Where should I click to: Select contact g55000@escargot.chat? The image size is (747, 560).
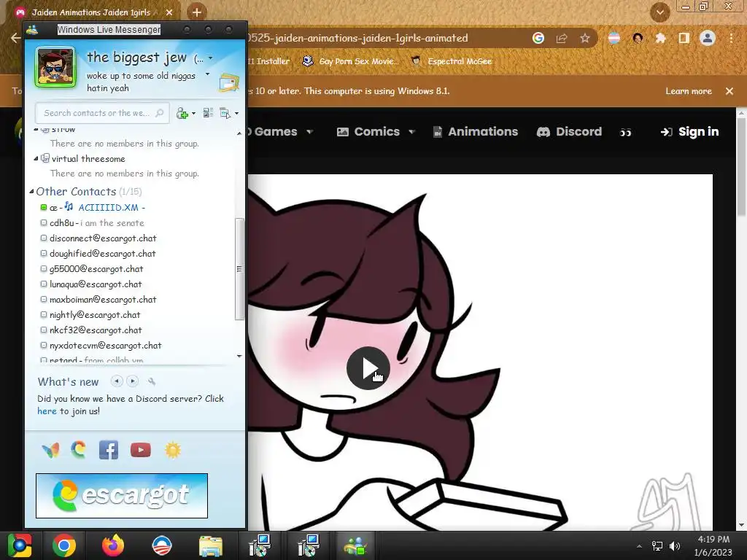tap(92, 268)
